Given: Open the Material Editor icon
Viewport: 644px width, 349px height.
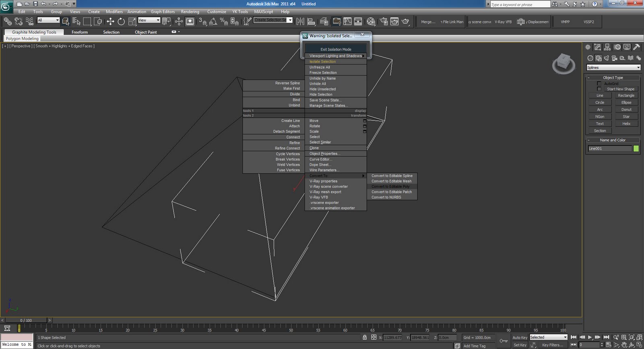Looking at the screenshot, I should point(371,21).
